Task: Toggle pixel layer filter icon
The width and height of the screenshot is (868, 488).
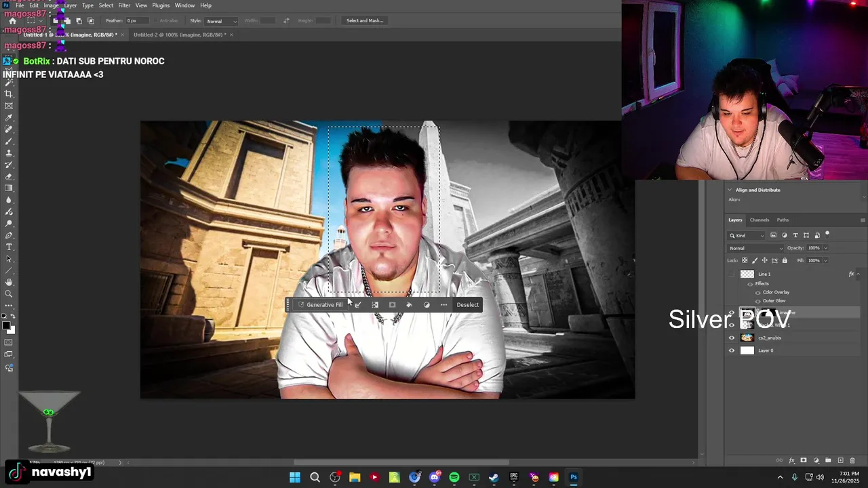Action: [774, 235]
